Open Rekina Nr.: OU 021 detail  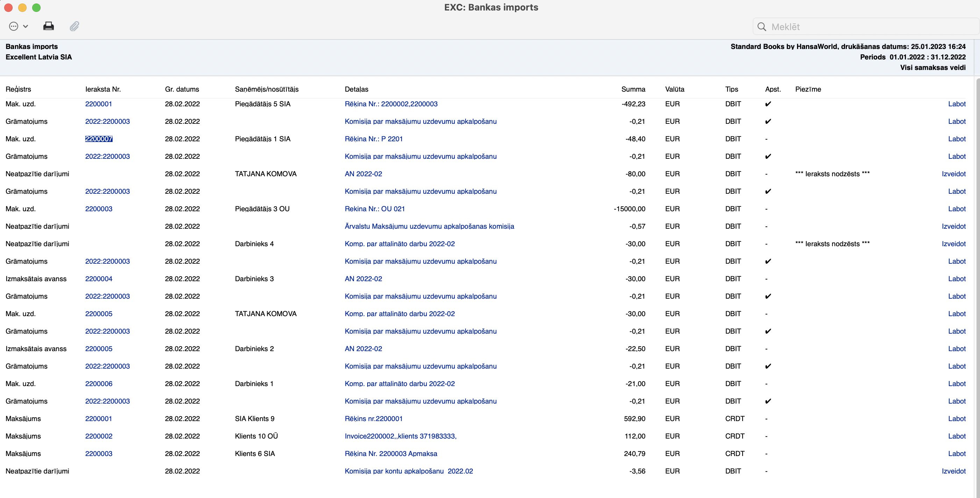coord(374,209)
